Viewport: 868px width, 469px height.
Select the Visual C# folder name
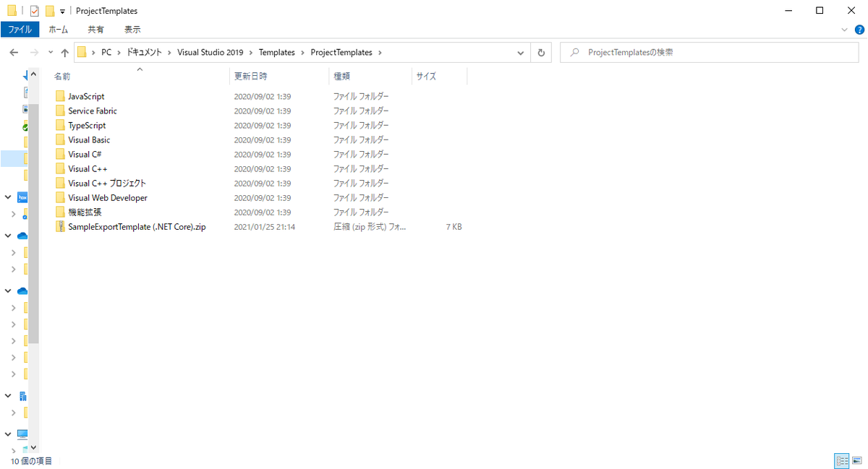(85, 154)
